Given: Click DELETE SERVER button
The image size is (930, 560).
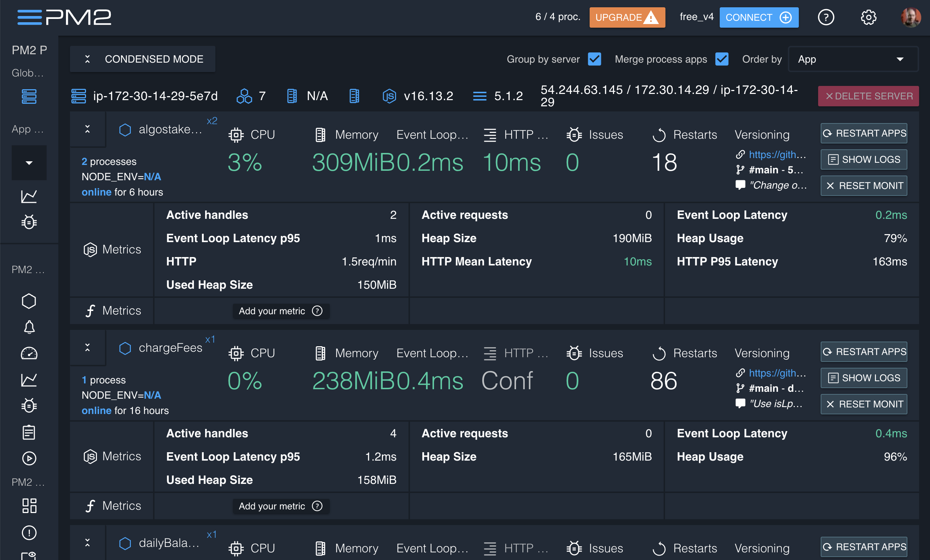Looking at the screenshot, I should (x=868, y=96).
